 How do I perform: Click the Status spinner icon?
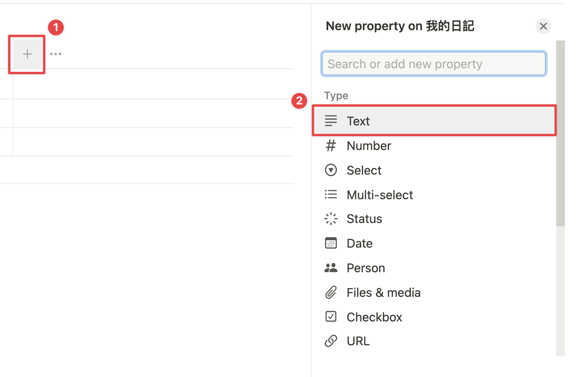331,219
